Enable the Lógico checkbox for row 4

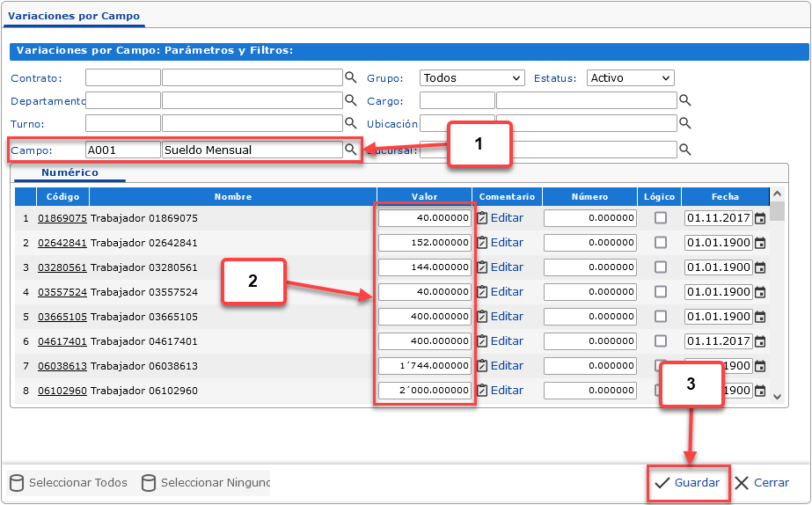661,292
